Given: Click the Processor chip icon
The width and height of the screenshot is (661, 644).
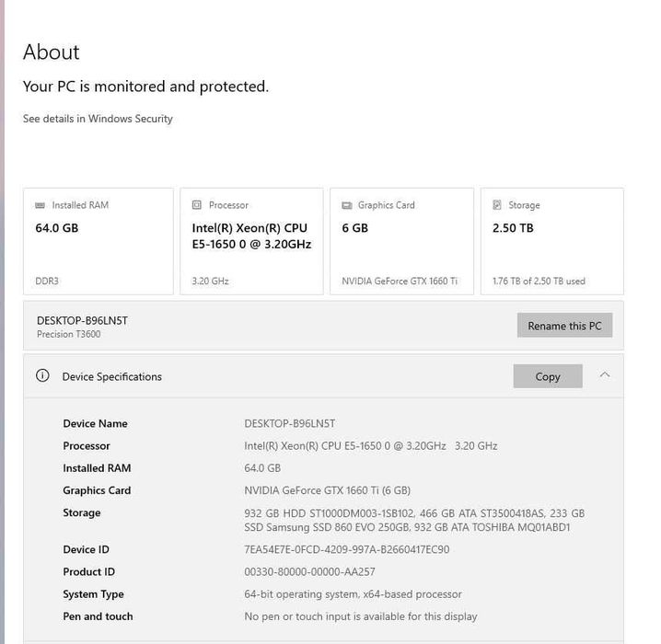Looking at the screenshot, I should (197, 204).
